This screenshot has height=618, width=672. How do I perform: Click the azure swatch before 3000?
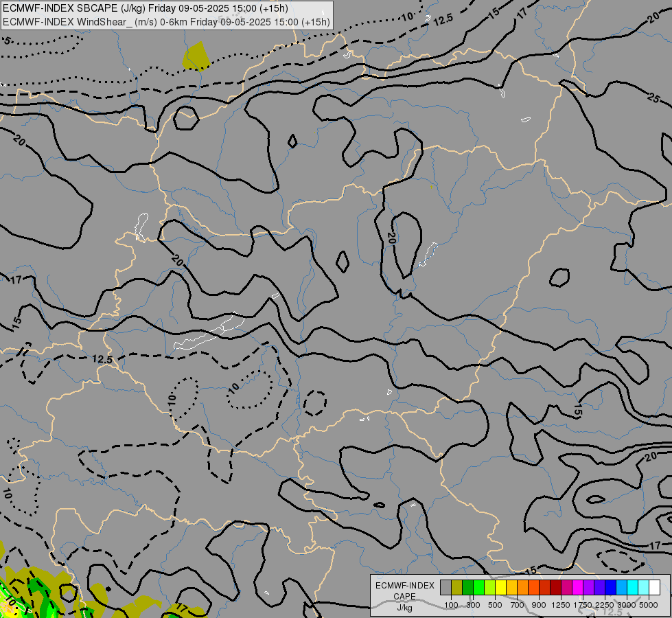(621, 587)
